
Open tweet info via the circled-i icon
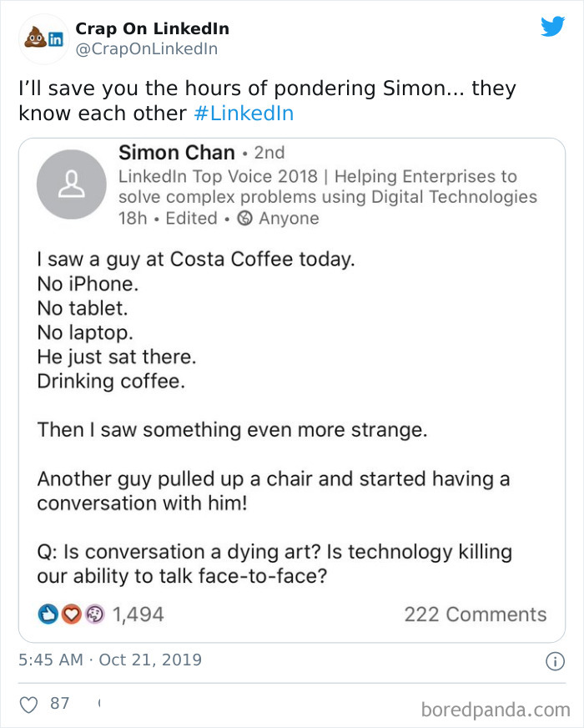556,660
